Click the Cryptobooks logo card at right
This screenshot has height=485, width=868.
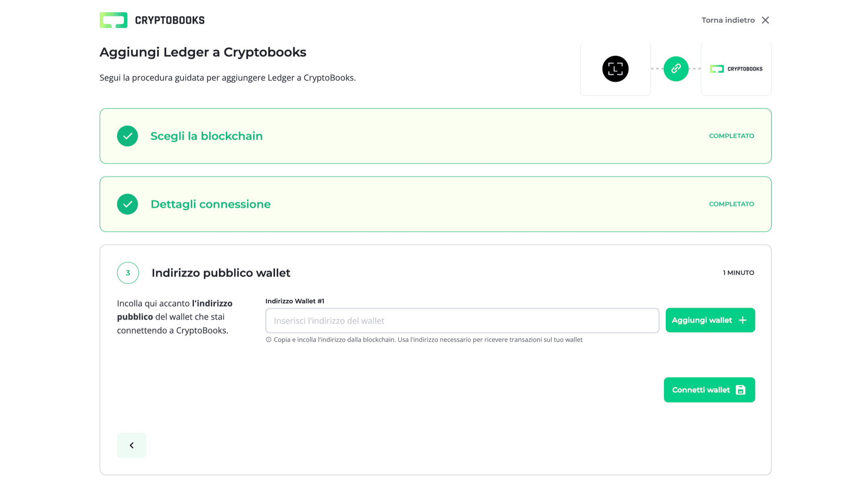(x=736, y=69)
